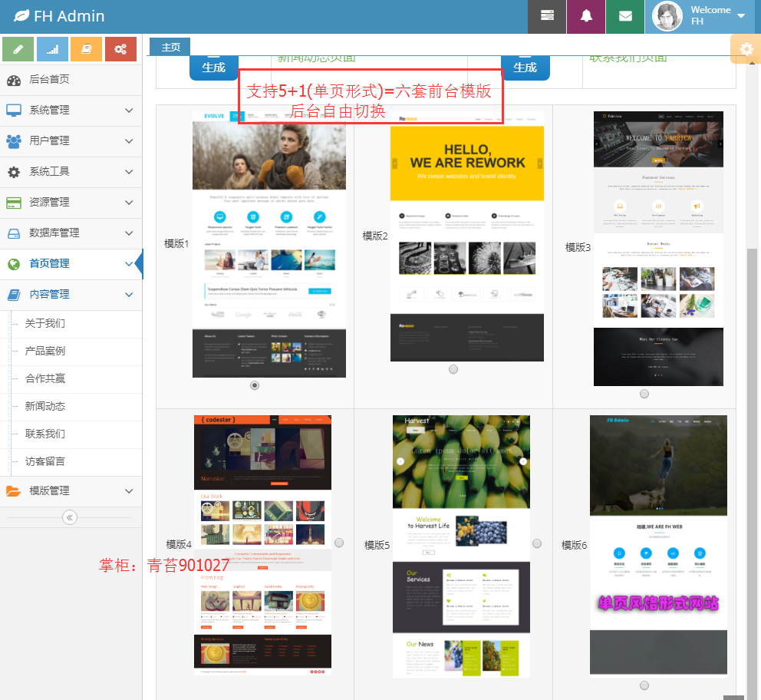Expand the 模版管理 menu chevron
Image resolution: width=761 pixels, height=700 pixels.
coord(129,490)
